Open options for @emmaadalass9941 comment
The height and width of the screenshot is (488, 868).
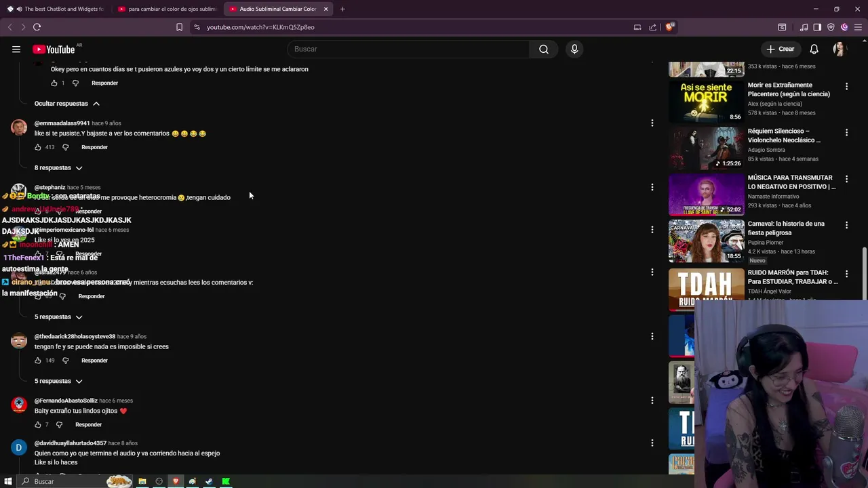click(x=652, y=123)
